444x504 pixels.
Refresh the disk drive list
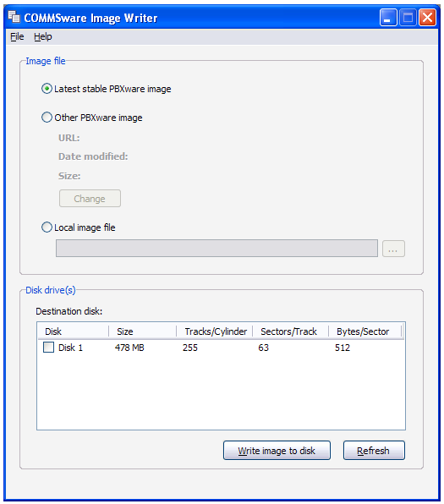(x=374, y=451)
